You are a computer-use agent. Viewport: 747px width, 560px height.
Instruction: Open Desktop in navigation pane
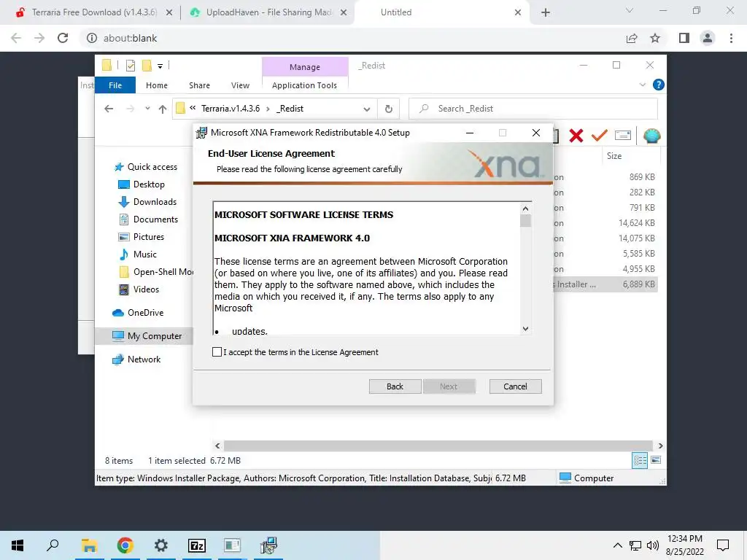(x=149, y=184)
